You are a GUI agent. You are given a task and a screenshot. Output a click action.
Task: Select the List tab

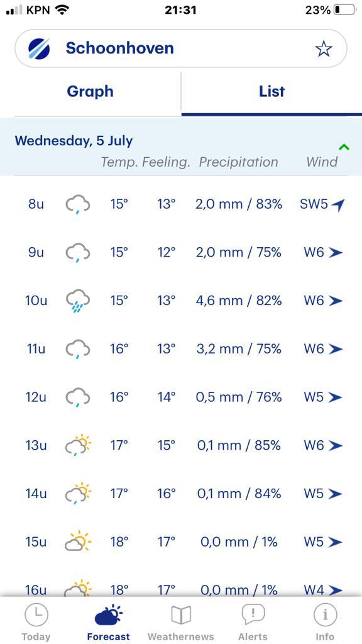271,91
